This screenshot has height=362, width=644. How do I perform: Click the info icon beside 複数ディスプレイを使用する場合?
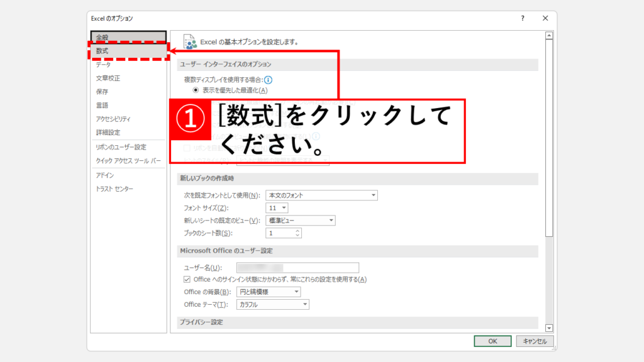(x=268, y=80)
